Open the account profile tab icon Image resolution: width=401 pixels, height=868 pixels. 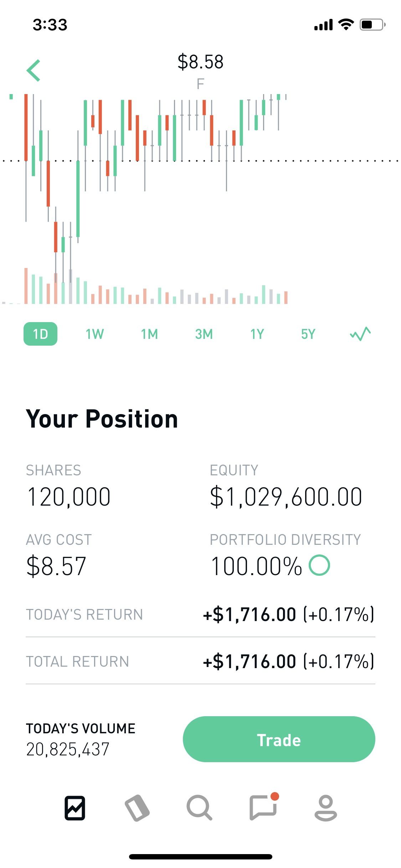325,808
